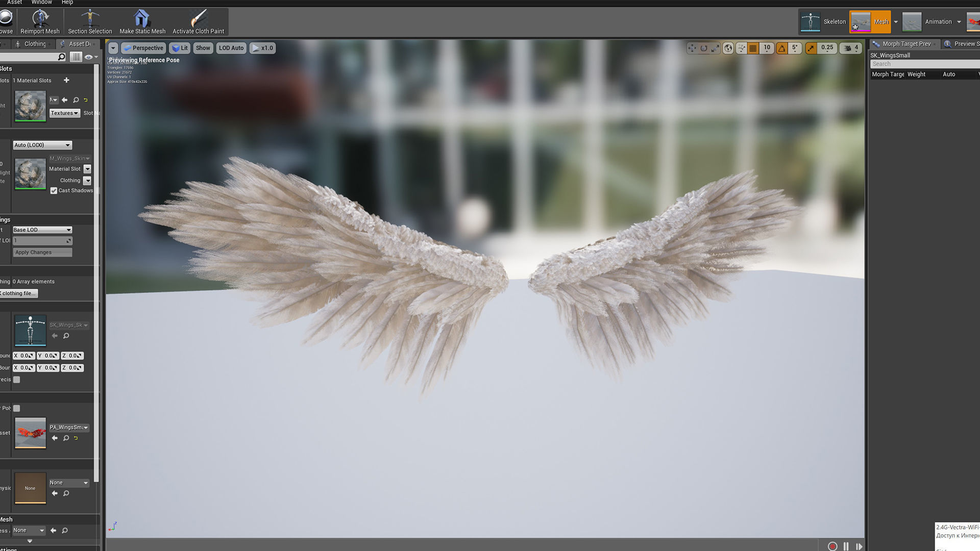Screen dimensions: 980x551
Task: Open the Base LOD dropdown
Action: click(x=42, y=230)
